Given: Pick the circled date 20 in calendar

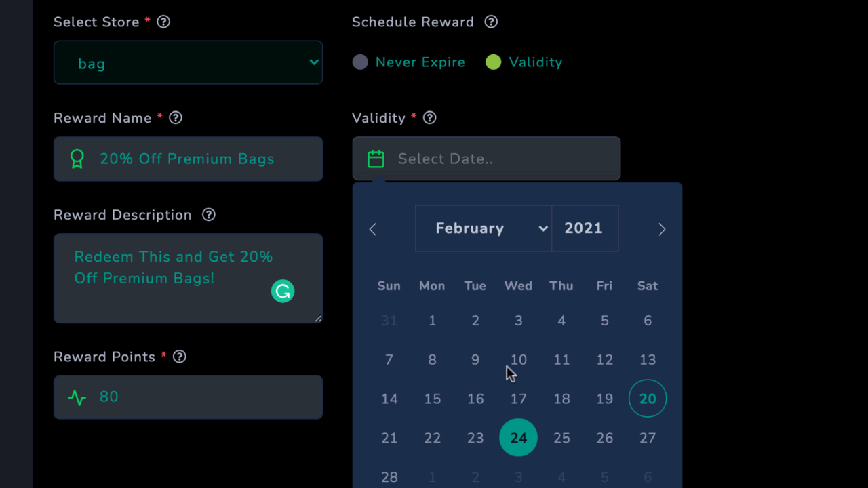Looking at the screenshot, I should (648, 399).
